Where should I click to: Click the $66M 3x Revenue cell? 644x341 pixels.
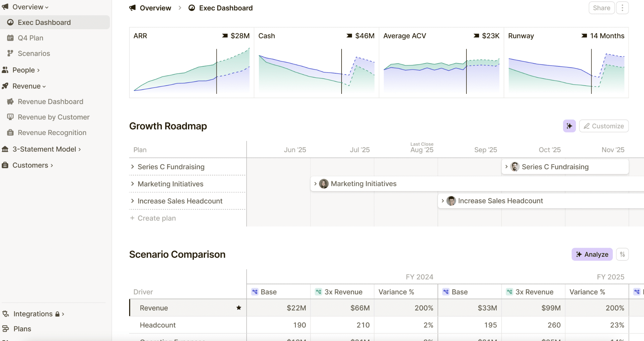342,308
